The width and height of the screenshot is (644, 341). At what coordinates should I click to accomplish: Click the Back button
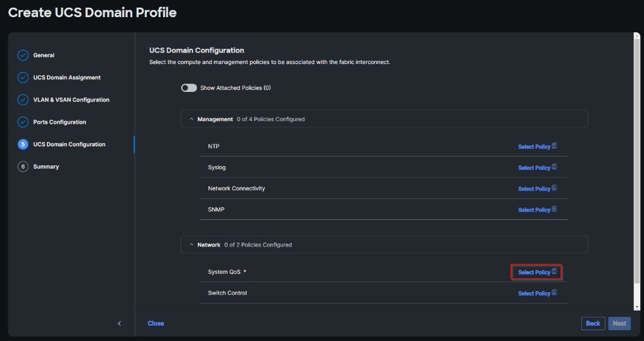(593, 323)
